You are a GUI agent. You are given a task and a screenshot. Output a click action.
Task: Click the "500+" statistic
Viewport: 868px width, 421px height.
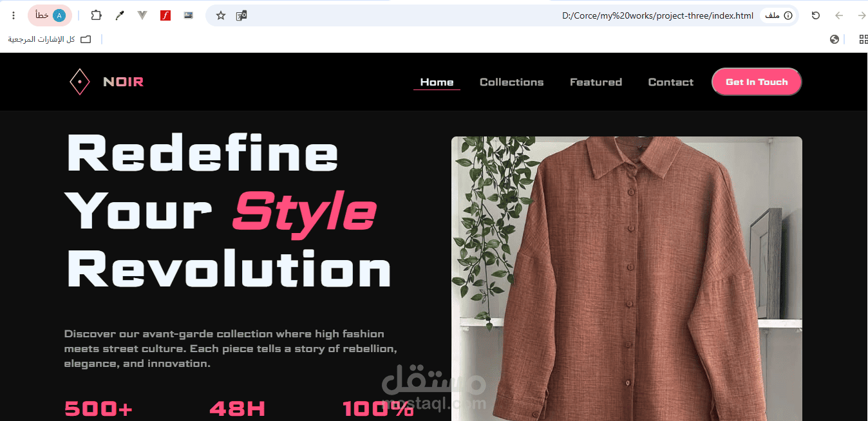tap(99, 409)
